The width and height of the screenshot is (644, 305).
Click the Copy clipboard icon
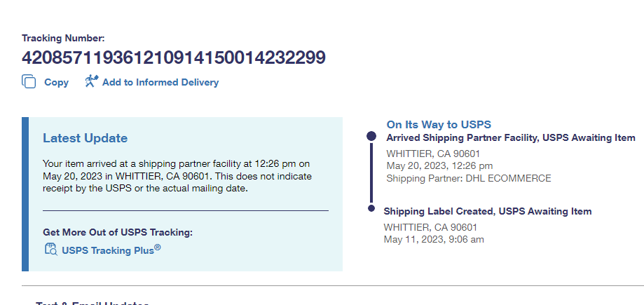(29, 82)
